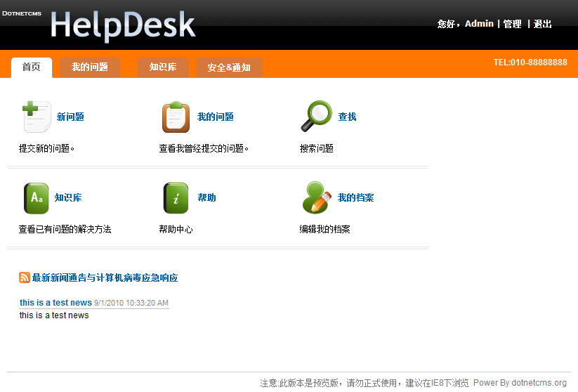Click the DOTNETCMS label in header
The width and height of the screenshot is (578, 392).
21,13
